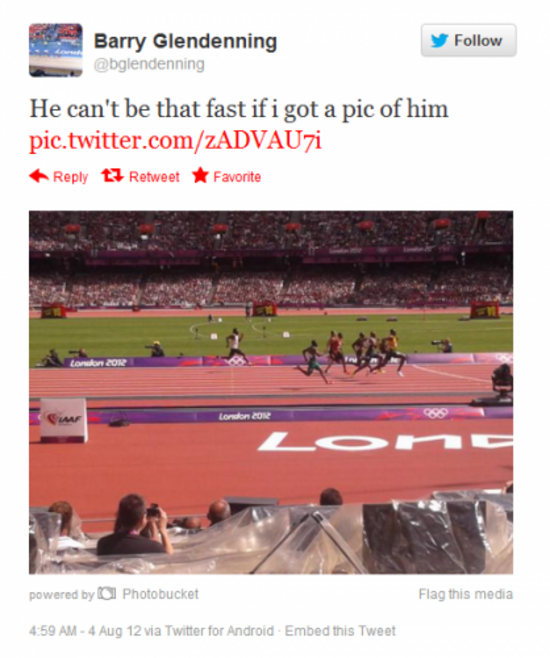Image resolution: width=550 pixels, height=658 pixels.
Task: Click the Favorite star icon
Action: 200,175
